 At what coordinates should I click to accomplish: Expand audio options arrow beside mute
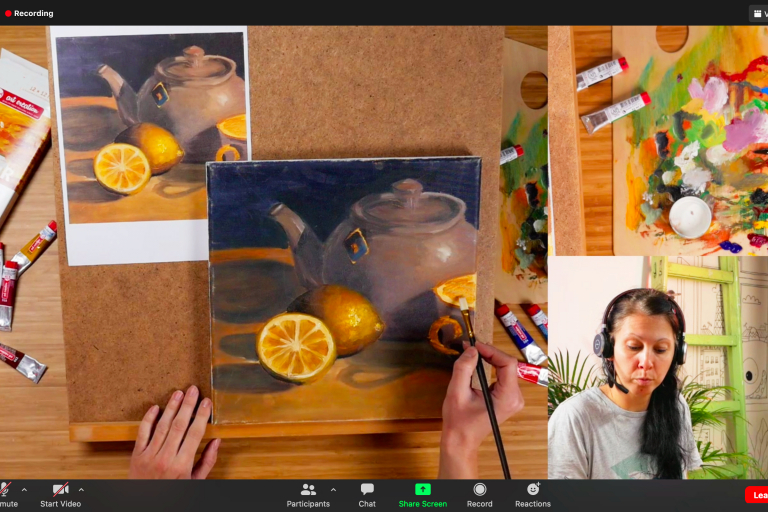point(24,490)
